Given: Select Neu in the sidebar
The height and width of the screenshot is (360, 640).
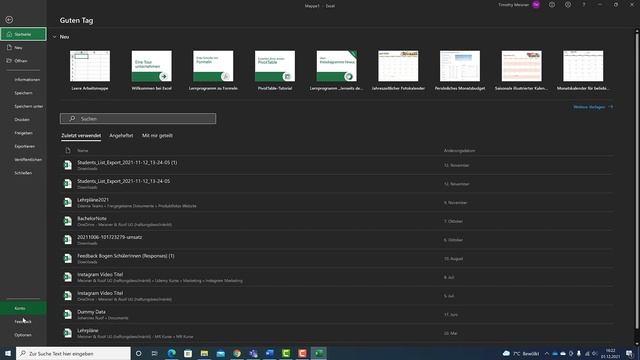Looking at the screenshot, I should coord(23,48).
